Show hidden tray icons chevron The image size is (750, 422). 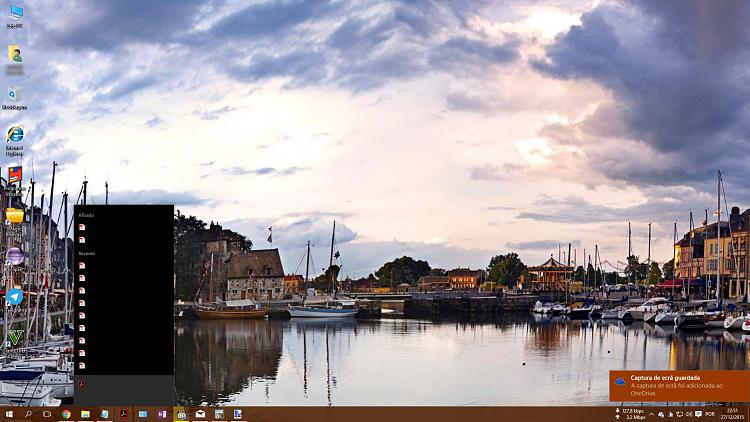(651, 414)
